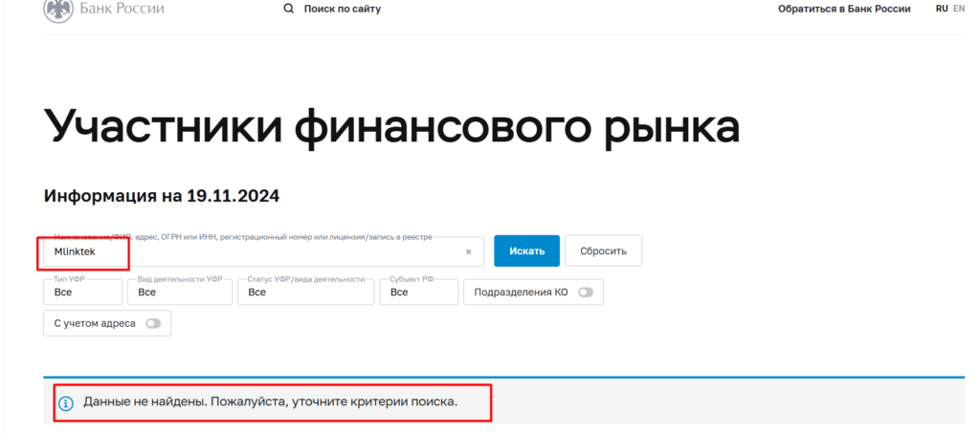Viewport: 980px width, 434px height.
Task: Click the search magnifier icon
Action: pyautogui.click(x=288, y=9)
